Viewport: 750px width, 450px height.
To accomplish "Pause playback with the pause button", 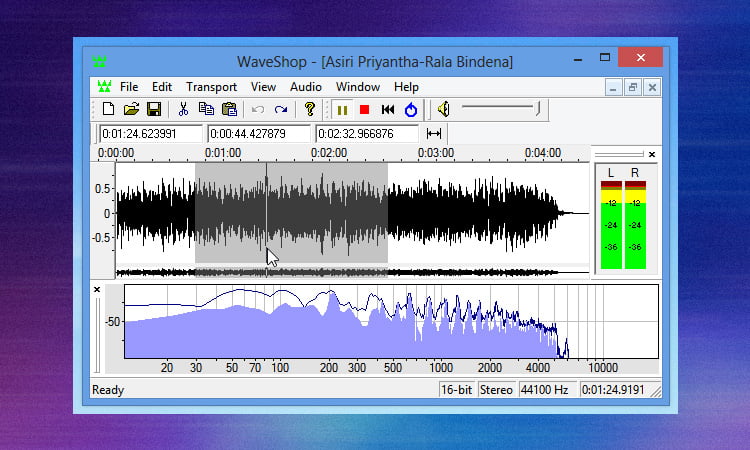I will click(x=342, y=109).
